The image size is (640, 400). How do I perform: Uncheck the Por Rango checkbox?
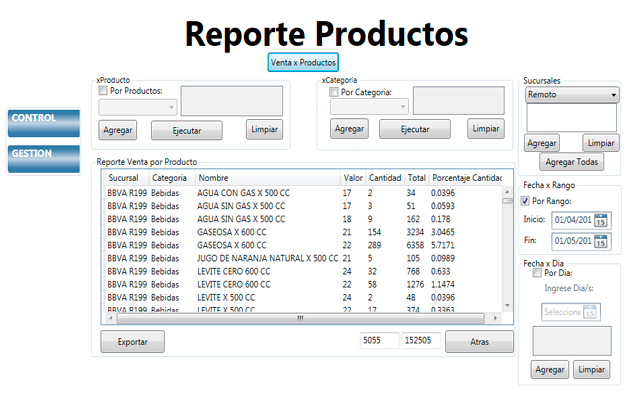(525, 201)
